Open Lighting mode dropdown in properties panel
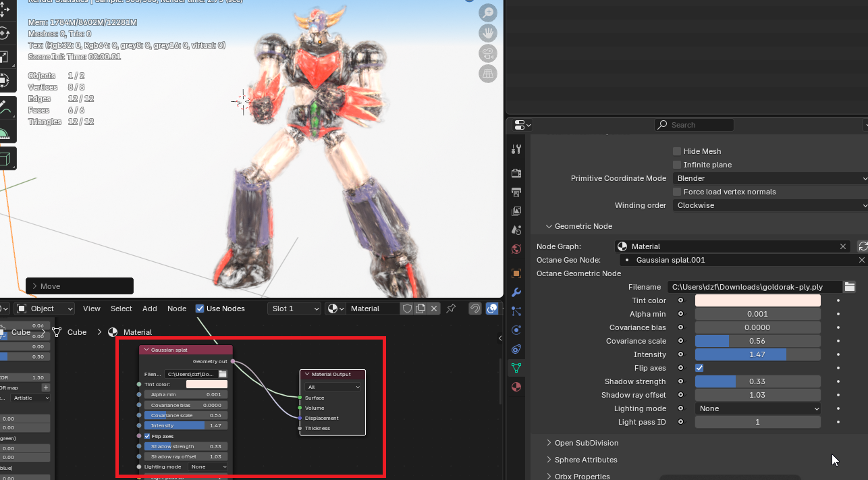 [x=758, y=408]
